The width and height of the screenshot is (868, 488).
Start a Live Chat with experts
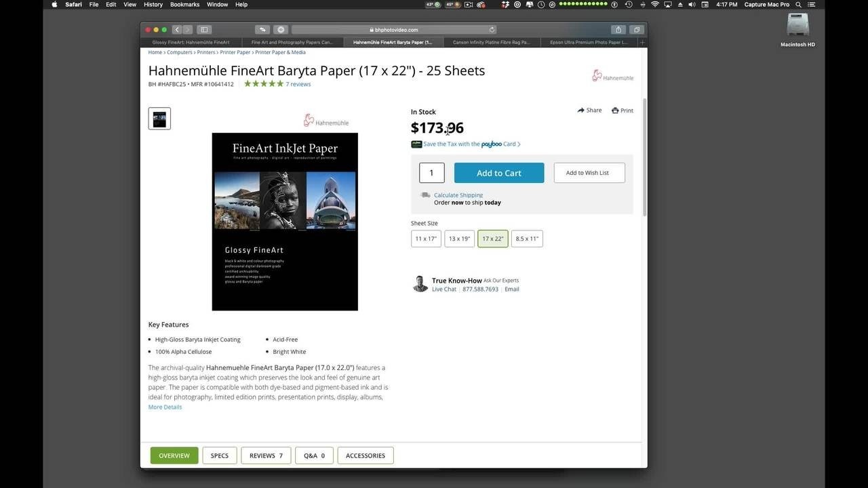[x=444, y=289]
